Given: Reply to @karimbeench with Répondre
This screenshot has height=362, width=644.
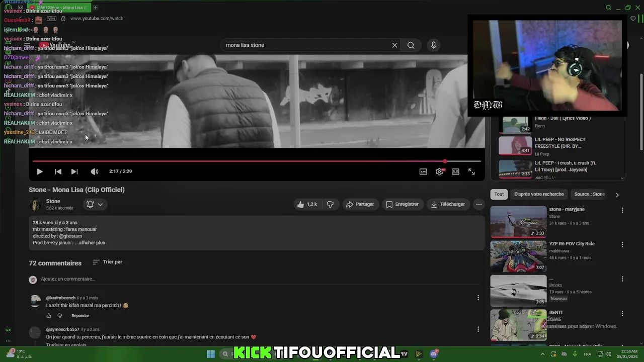Looking at the screenshot, I should point(80,316).
